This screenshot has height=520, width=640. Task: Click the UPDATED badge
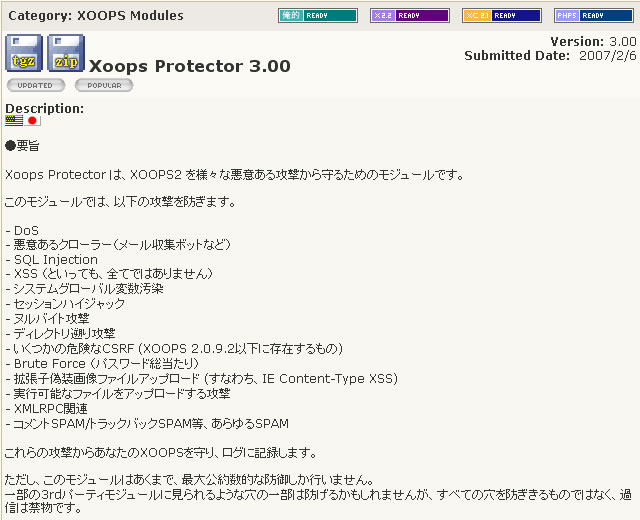[36, 85]
